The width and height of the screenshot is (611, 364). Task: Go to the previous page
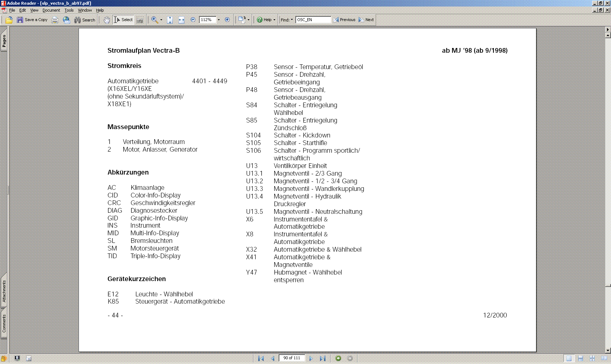tap(272, 359)
